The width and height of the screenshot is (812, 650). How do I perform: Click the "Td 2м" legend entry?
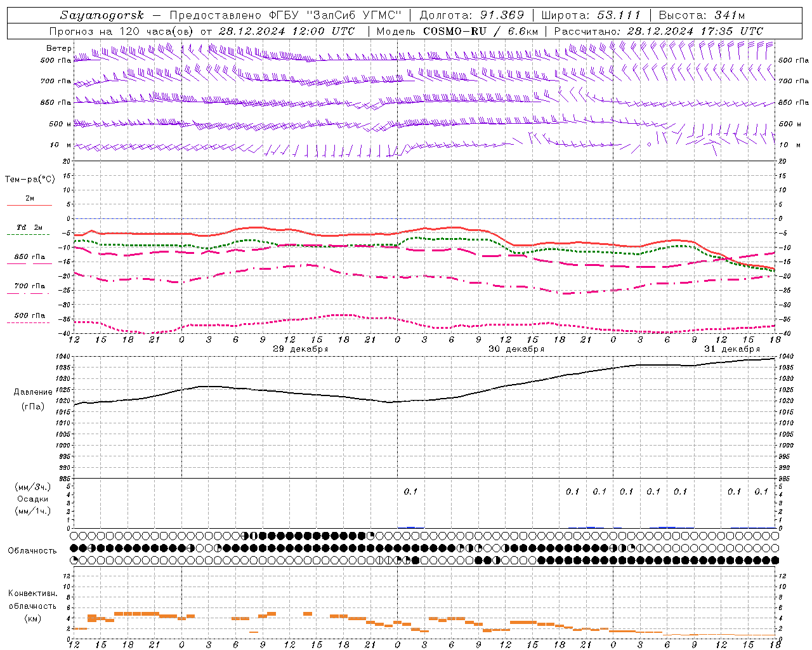click(30, 227)
